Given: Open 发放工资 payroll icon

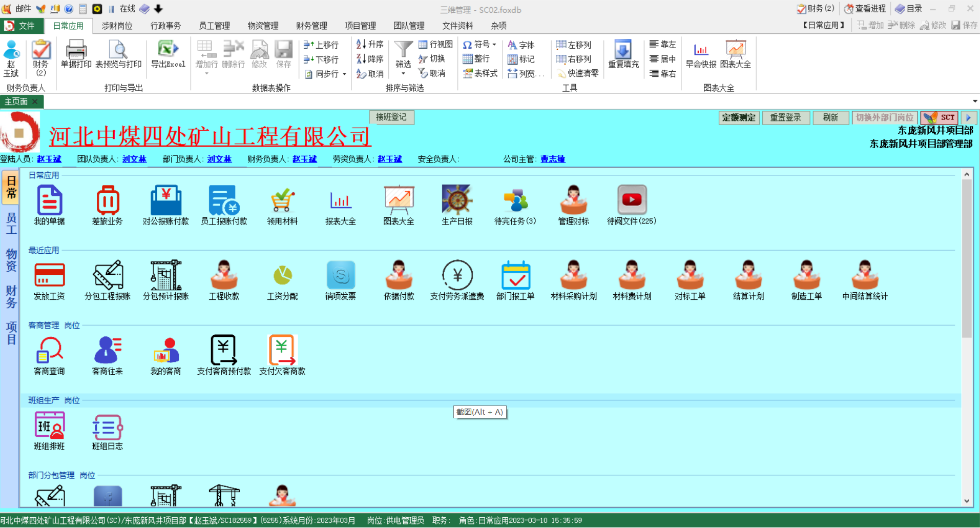Looking at the screenshot, I should pos(49,276).
